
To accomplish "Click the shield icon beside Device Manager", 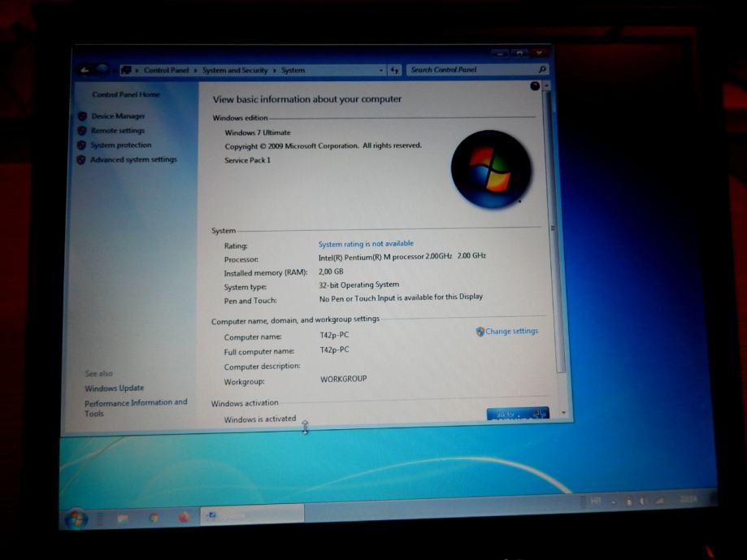I will 82,115.
